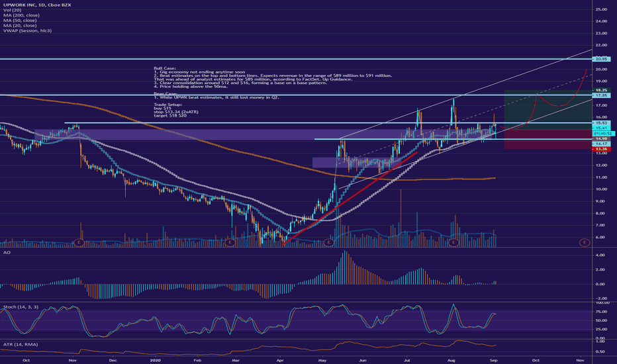The image size is (617, 364).
Task: Click the Jul label on time axis
Action: pyautogui.click(x=407, y=360)
